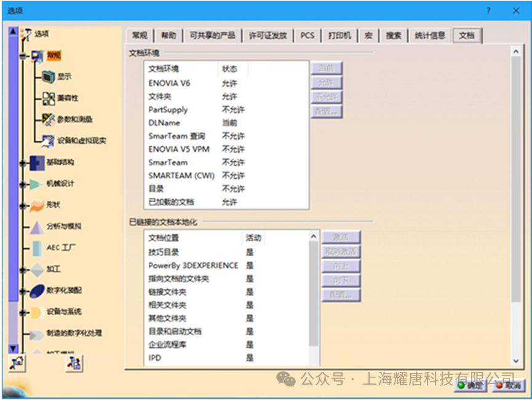Viewport: 532px width, 400px height.
Task: Select the 常规 node in options tree
Action: [54, 55]
